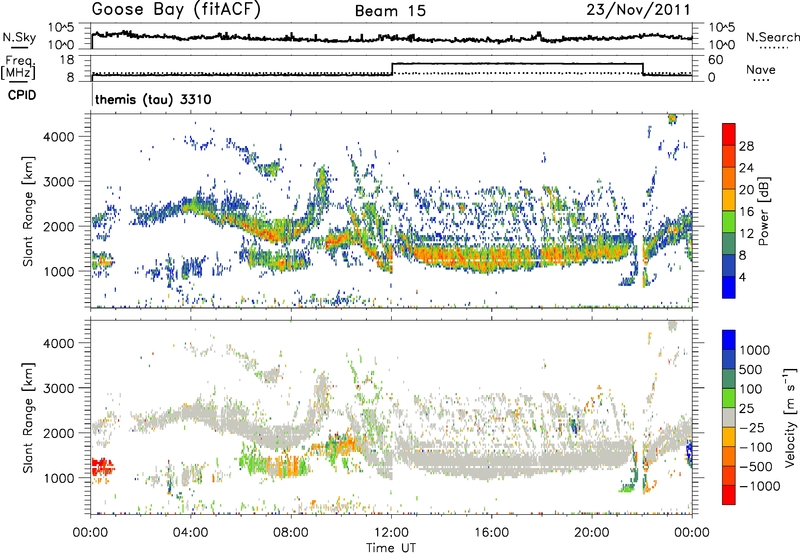Click the red swatch of Power colorbar
The height and width of the screenshot is (554, 800).
(729, 134)
